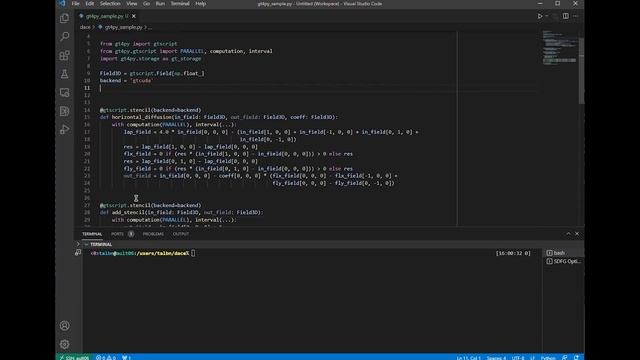The height and width of the screenshot is (360, 640).
Task: Switch to the PROBLEMS panel tab
Action: (x=153, y=234)
